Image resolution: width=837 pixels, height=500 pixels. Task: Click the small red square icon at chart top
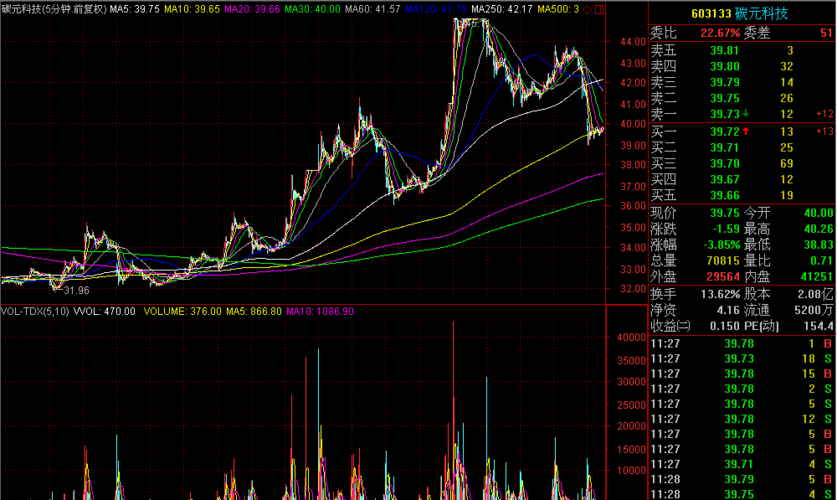(x=600, y=8)
